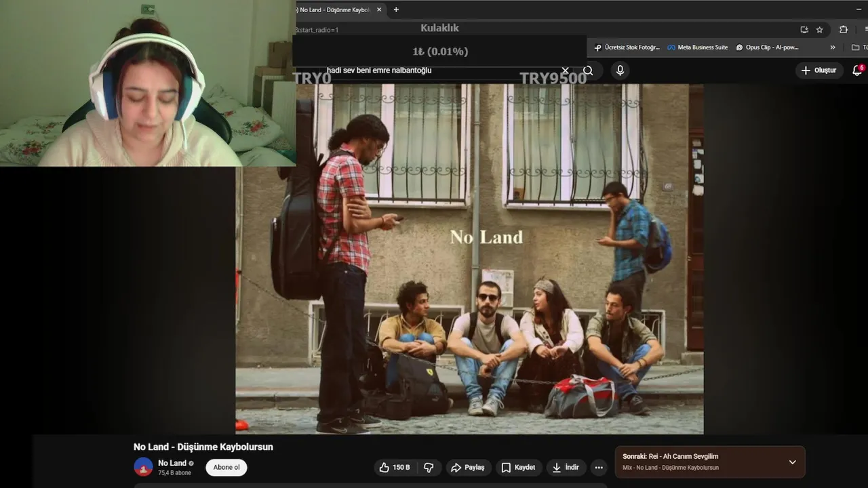868x488 pixels.
Task: Open the browser extensions puzzle icon
Action: click(x=844, y=30)
